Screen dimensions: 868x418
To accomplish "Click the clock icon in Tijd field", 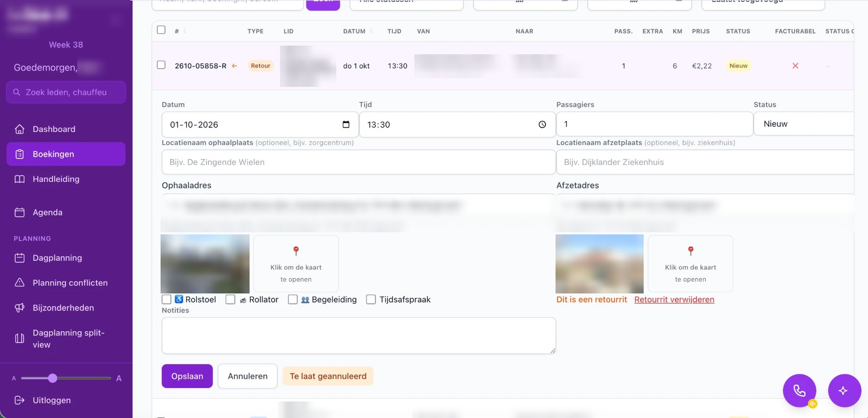I will (x=542, y=124).
